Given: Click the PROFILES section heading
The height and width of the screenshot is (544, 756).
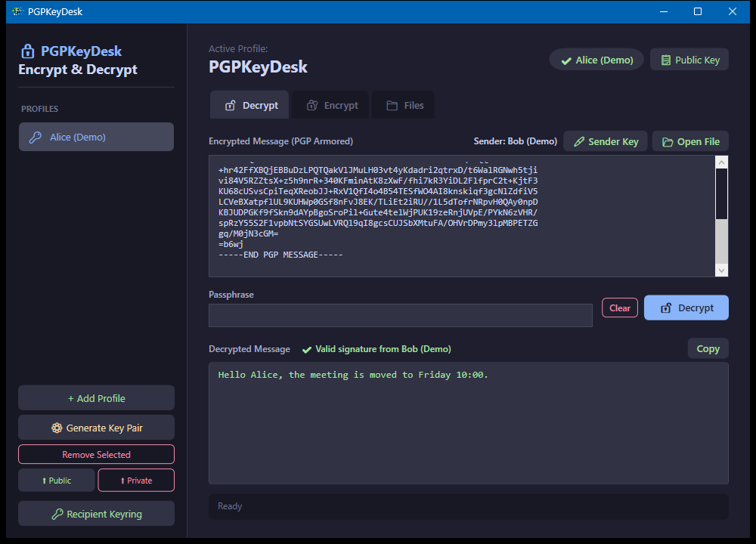Looking at the screenshot, I should click(x=39, y=109).
